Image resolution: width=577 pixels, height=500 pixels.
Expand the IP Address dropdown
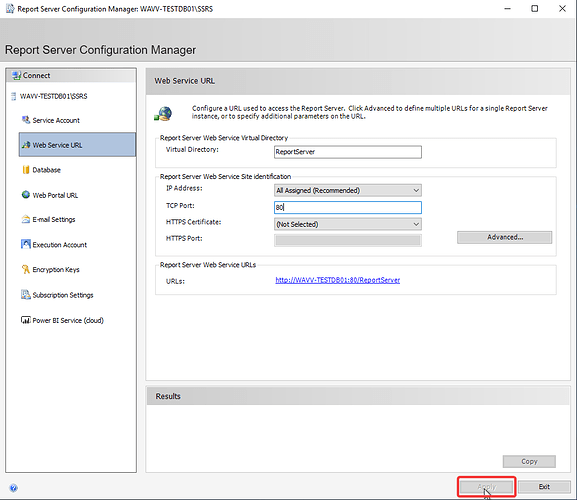pos(348,190)
